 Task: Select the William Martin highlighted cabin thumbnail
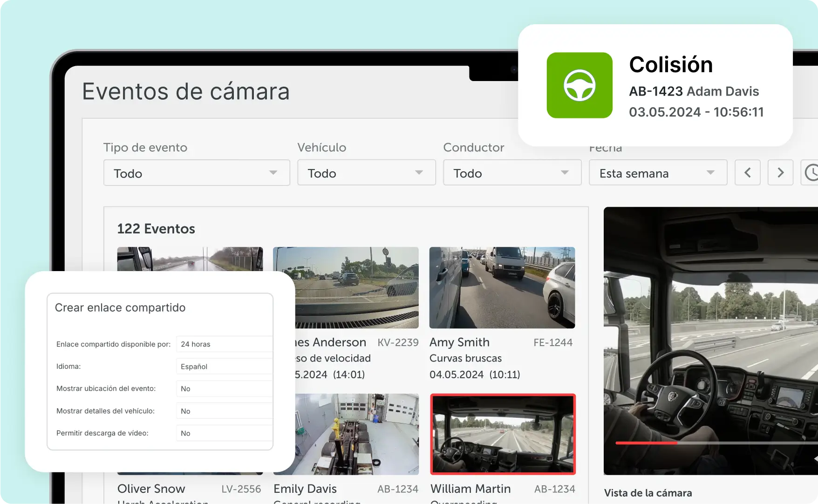coord(503,434)
